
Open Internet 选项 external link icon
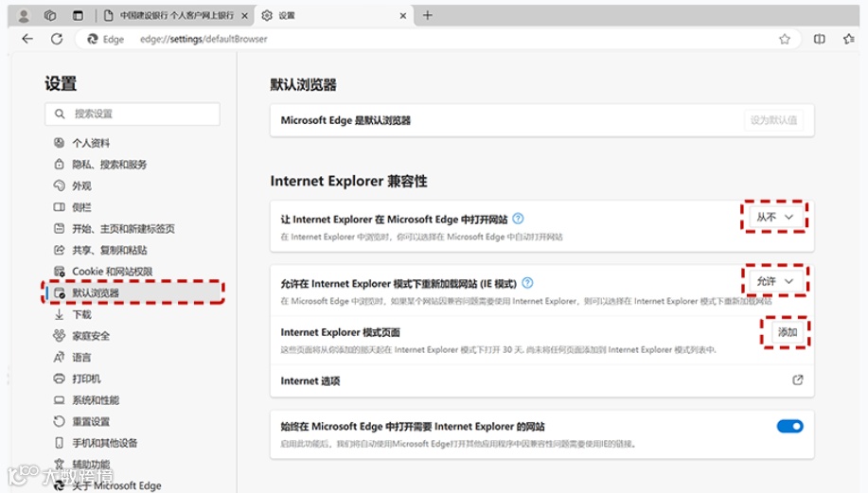(x=798, y=380)
